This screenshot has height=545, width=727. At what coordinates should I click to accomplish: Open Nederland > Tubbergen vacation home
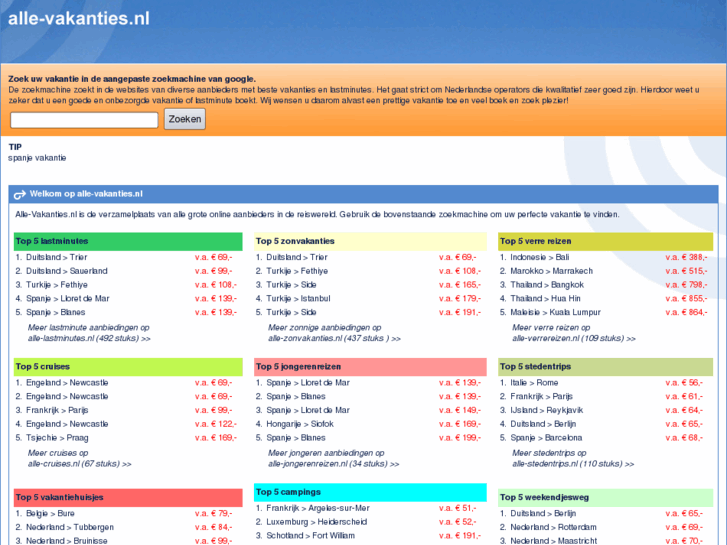pos(70,528)
